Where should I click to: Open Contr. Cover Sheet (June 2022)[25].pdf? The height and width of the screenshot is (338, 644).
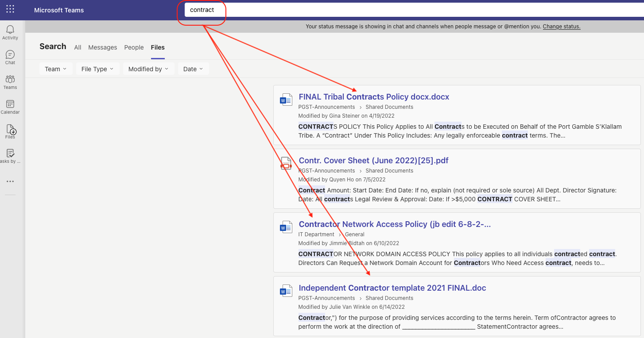click(373, 161)
